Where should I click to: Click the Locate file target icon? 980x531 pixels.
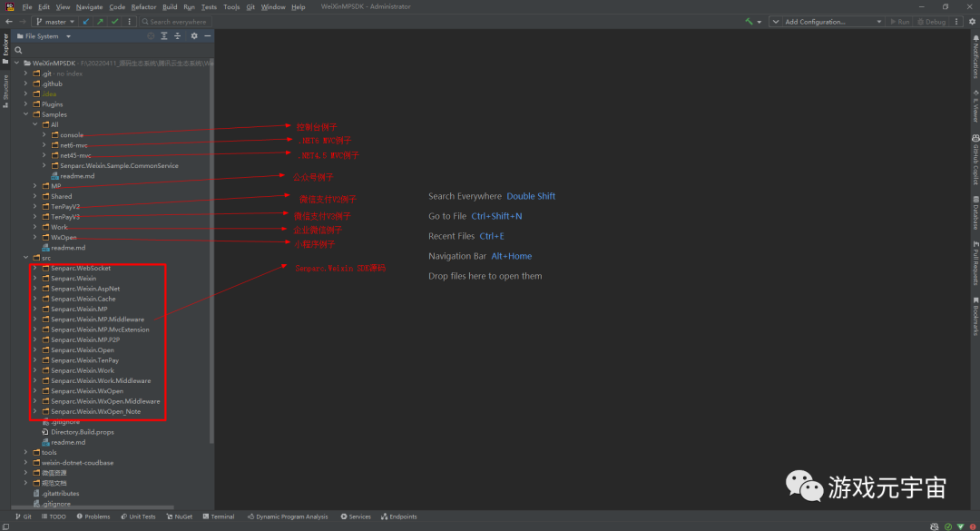tap(151, 36)
